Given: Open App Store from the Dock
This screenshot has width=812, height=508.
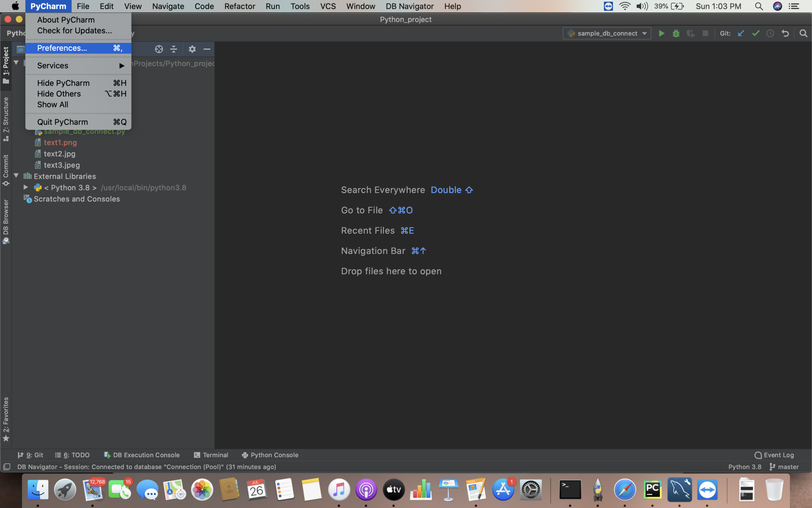Looking at the screenshot, I should pos(503,490).
